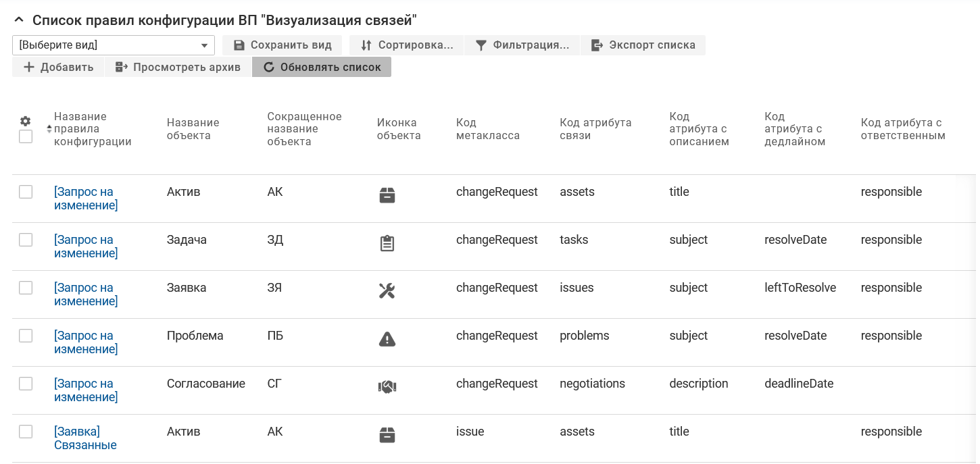The image size is (980, 464).
Task: Tick the checkbox for the Согласование row
Action: pos(26,384)
